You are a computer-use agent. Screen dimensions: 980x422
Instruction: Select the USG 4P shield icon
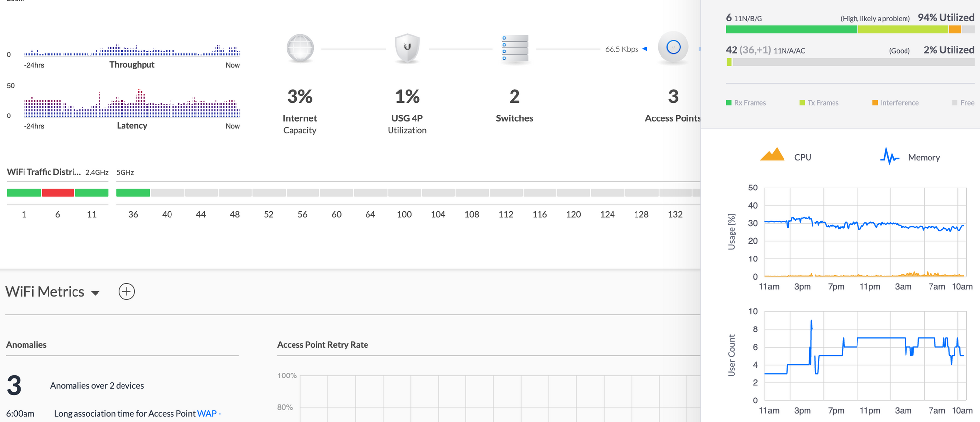pyautogui.click(x=407, y=48)
